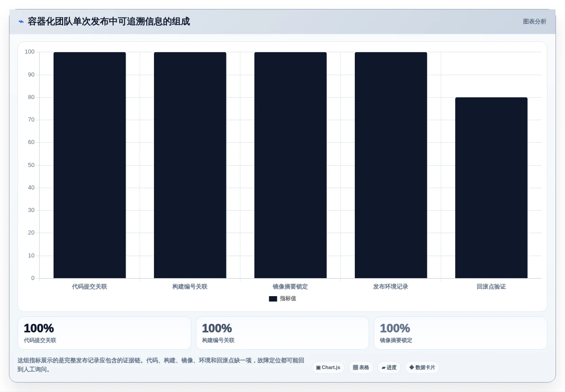This screenshot has width=565, height=392.
Task: Click the lightning icon beside the title
Action: (x=21, y=22)
